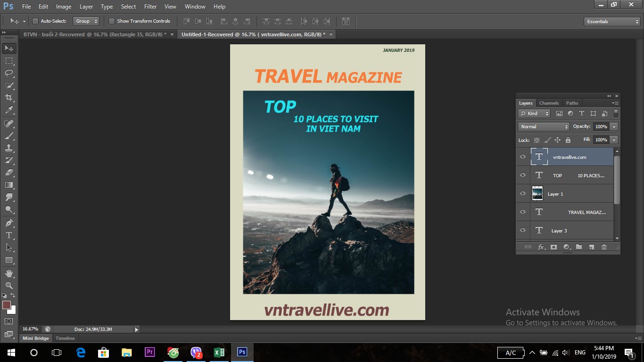Delete layer using the trash icon
Image resolution: width=644 pixels, height=362 pixels.
click(x=604, y=247)
